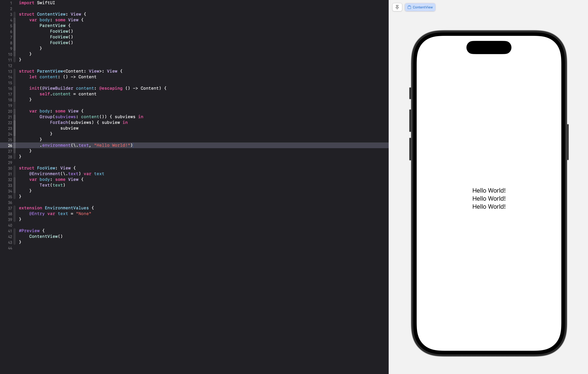Click 'let content: () -> Content' line
Screen dimensions: 588x374
tap(63, 77)
